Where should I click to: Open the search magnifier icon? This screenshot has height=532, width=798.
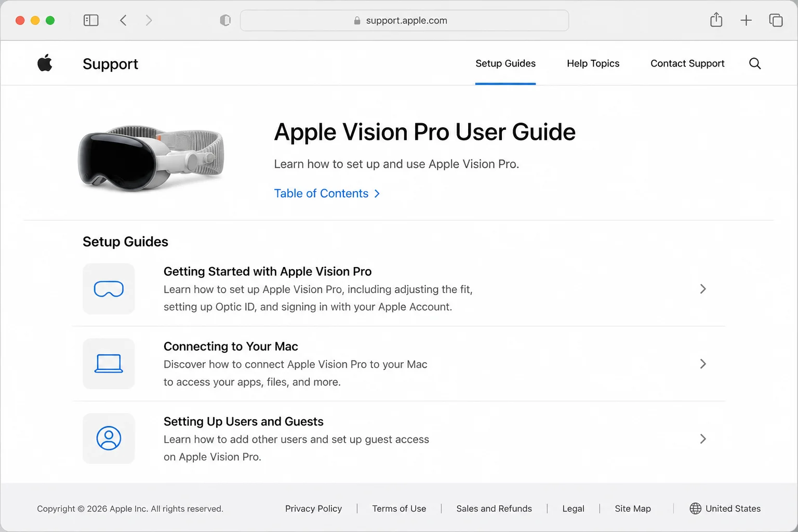[x=755, y=63]
